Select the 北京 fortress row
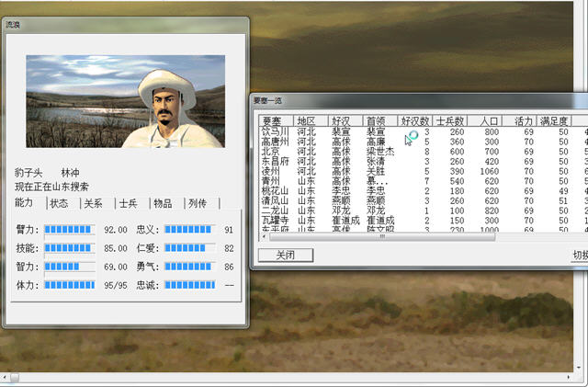This screenshot has height=387, width=588. click(423, 152)
